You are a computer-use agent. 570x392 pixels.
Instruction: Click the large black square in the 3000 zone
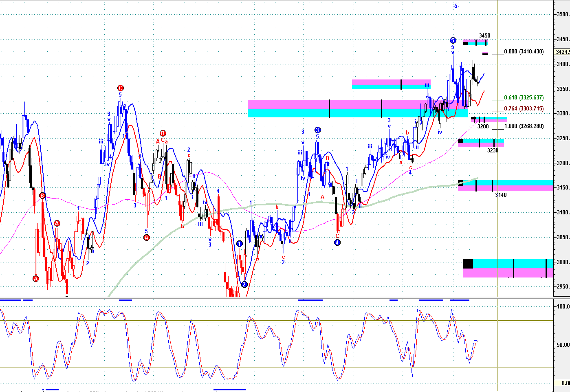click(x=468, y=264)
